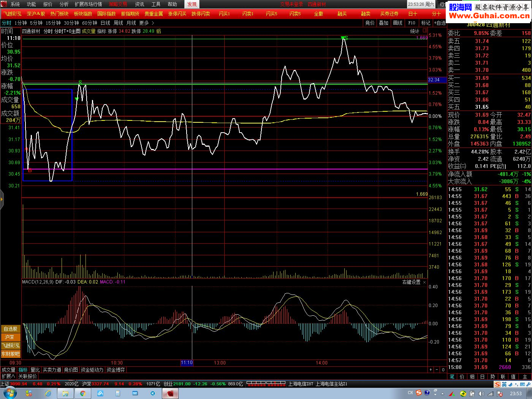
Task: Open the 分析 menu
Action: 64,4
